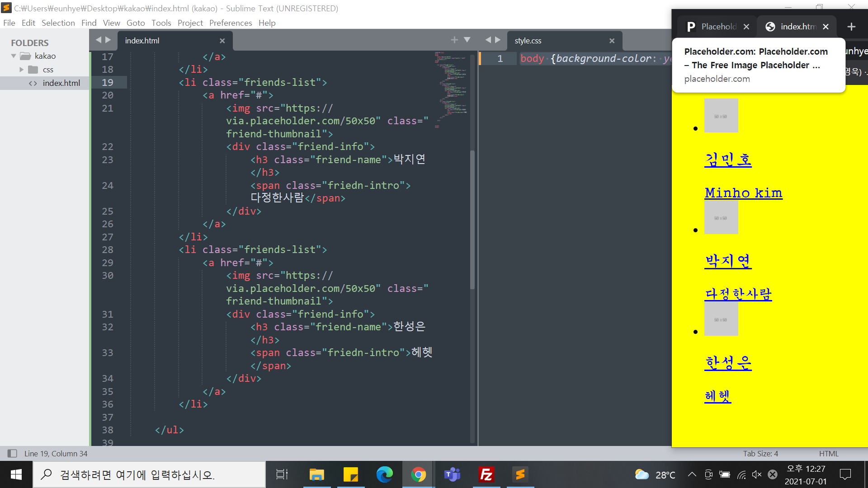The width and height of the screenshot is (868, 488).
Task: Open Microsoft Teams from taskbar
Action: pyautogui.click(x=452, y=474)
